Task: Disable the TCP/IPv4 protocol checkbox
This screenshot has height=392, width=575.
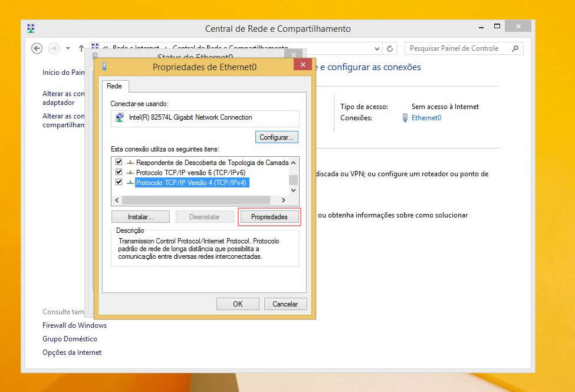Action: [x=119, y=182]
